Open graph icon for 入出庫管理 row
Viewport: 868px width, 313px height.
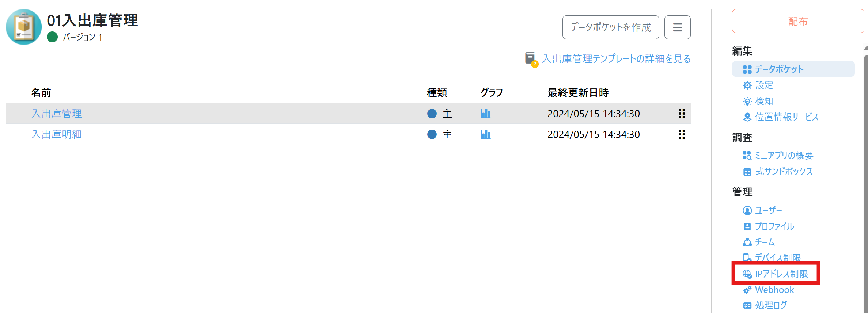pos(485,114)
